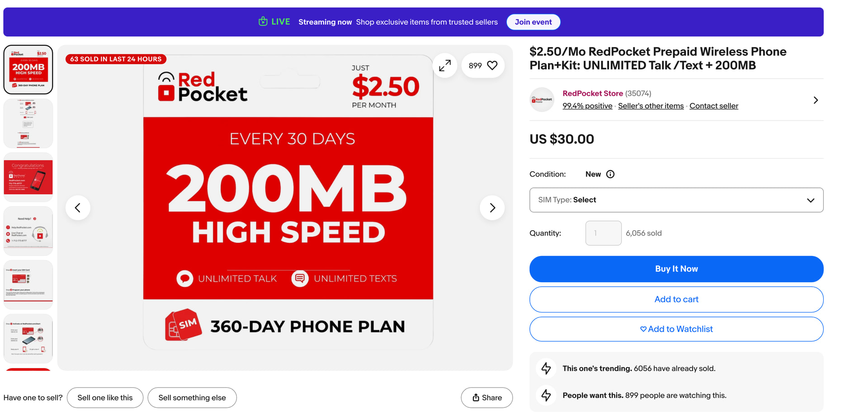Select the Need Help thumbnail image

point(28,231)
